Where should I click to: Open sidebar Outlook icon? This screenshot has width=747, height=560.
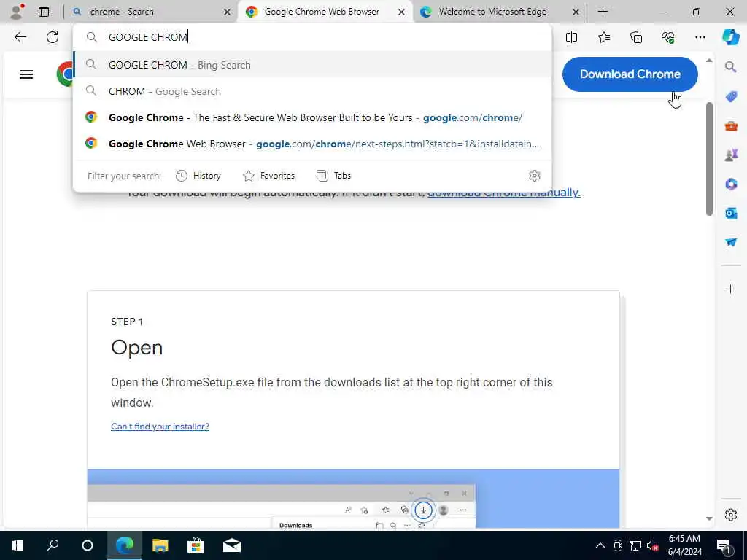pos(731,213)
